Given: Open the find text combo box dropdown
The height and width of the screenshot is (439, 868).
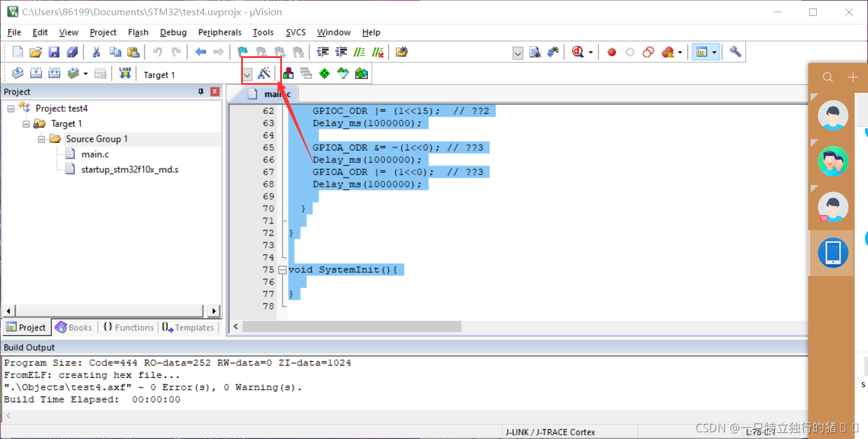Looking at the screenshot, I should (x=518, y=53).
